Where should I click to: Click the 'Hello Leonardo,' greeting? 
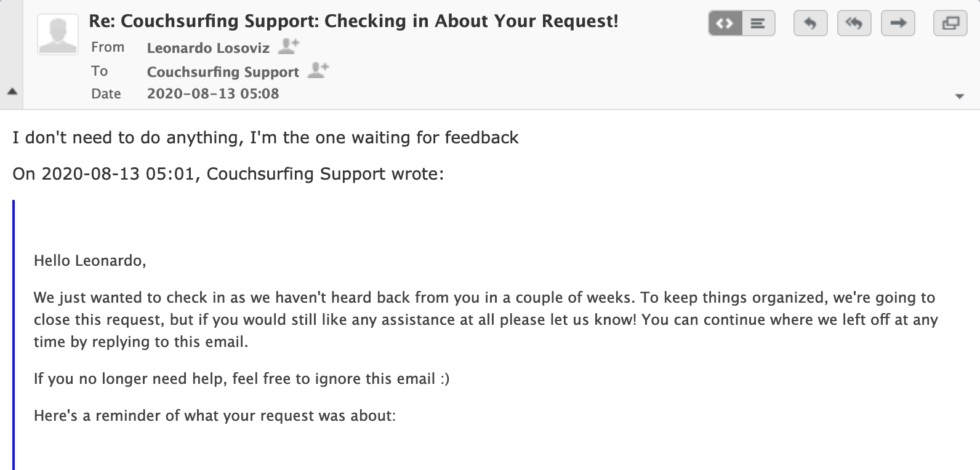90,261
